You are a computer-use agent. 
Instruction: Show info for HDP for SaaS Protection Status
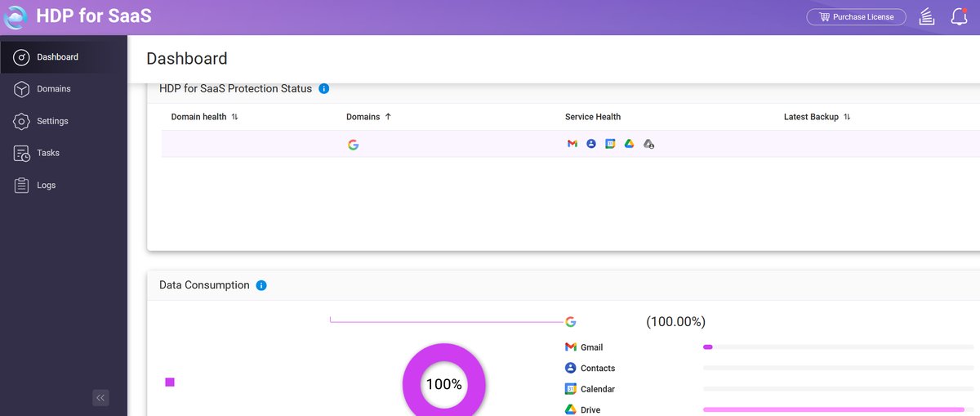point(323,88)
